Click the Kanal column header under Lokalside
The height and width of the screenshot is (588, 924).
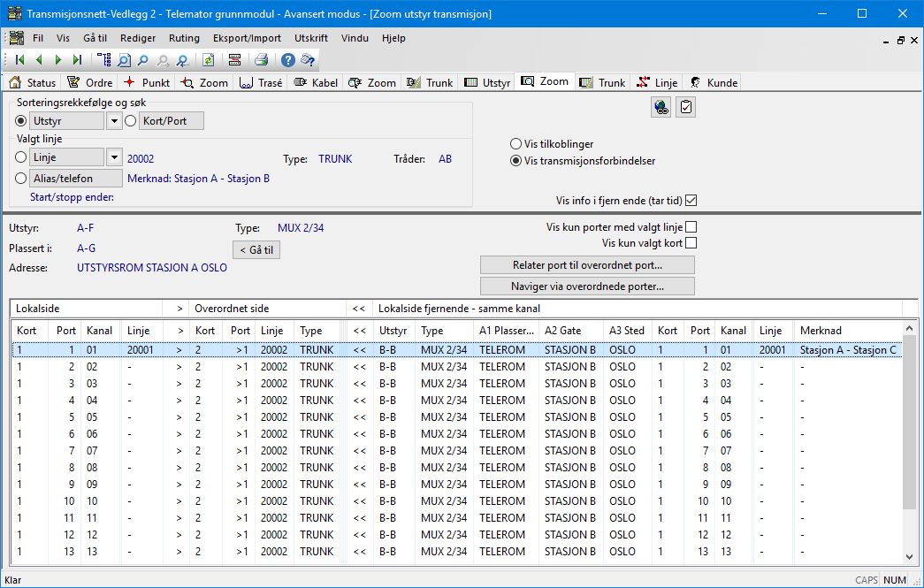[x=100, y=331]
